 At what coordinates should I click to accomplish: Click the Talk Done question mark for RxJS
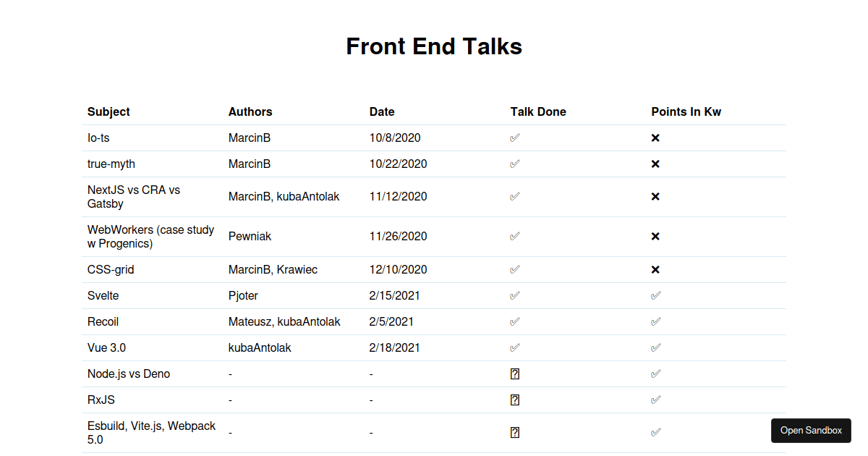pos(515,400)
